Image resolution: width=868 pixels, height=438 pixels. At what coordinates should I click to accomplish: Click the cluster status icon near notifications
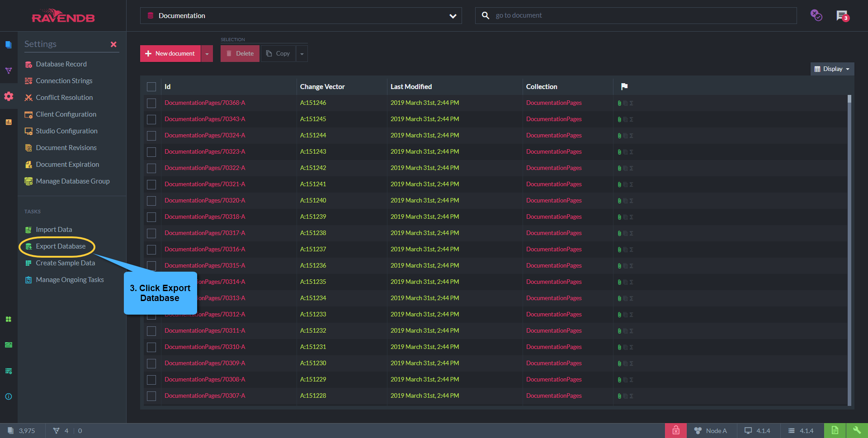(816, 15)
